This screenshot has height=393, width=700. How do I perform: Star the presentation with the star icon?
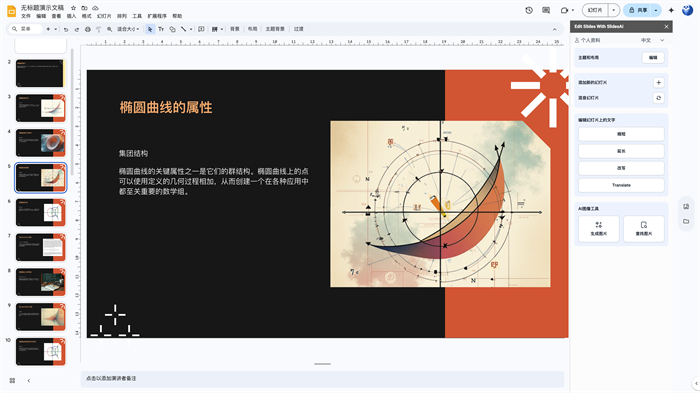[x=74, y=8]
